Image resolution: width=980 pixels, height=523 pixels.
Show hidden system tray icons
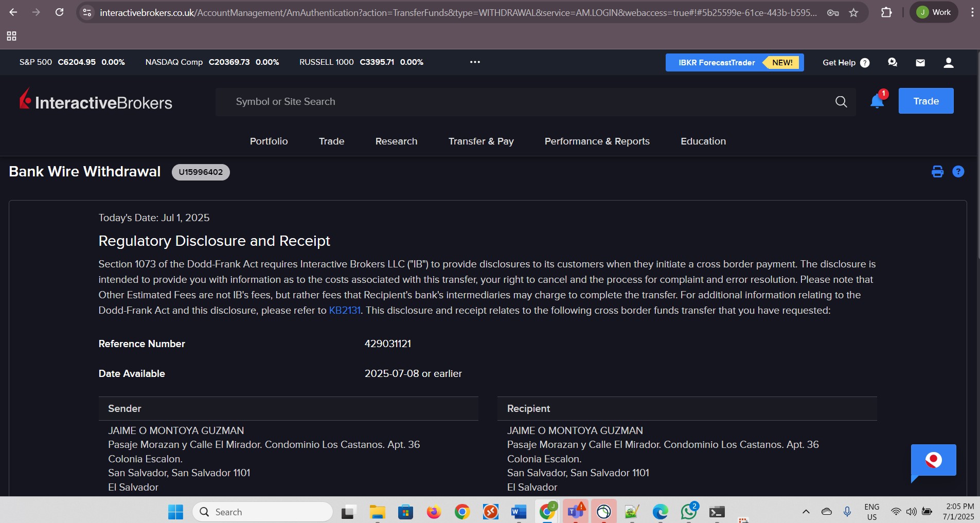pyautogui.click(x=806, y=512)
